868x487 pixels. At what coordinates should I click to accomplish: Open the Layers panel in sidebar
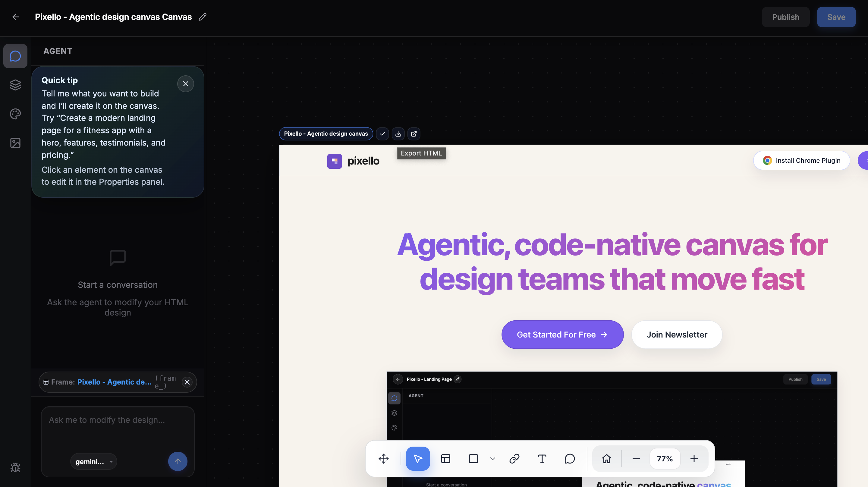(x=15, y=85)
